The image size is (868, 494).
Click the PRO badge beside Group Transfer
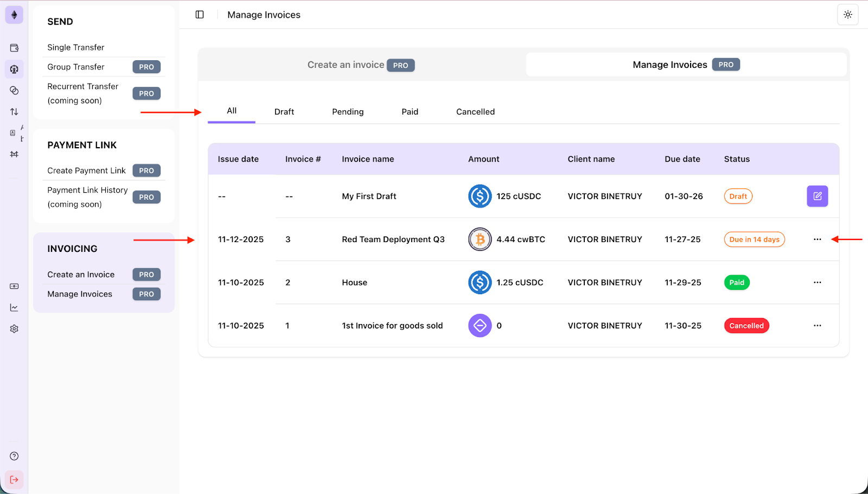coord(146,67)
